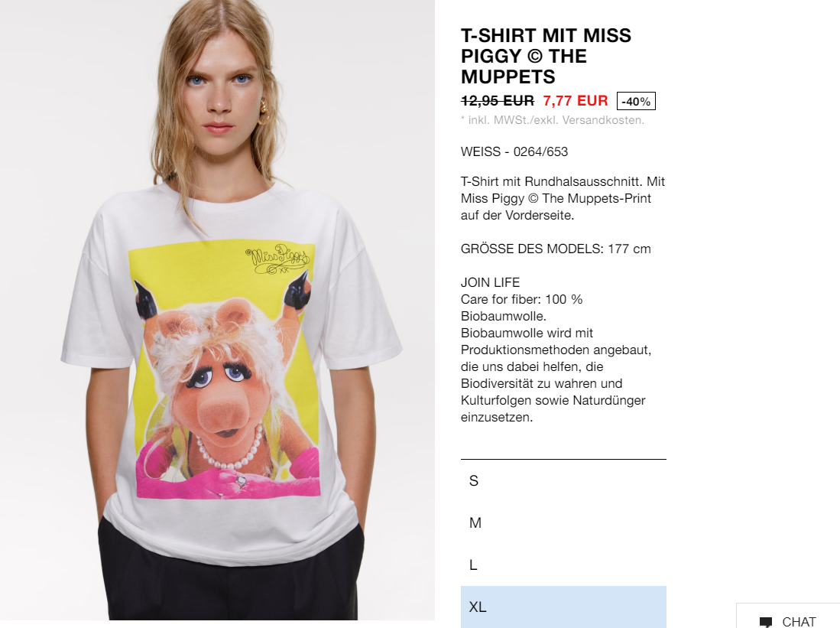The width and height of the screenshot is (840, 628).
Task: Click the MWSt. and Versandkosten note
Action: click(553, 120)
